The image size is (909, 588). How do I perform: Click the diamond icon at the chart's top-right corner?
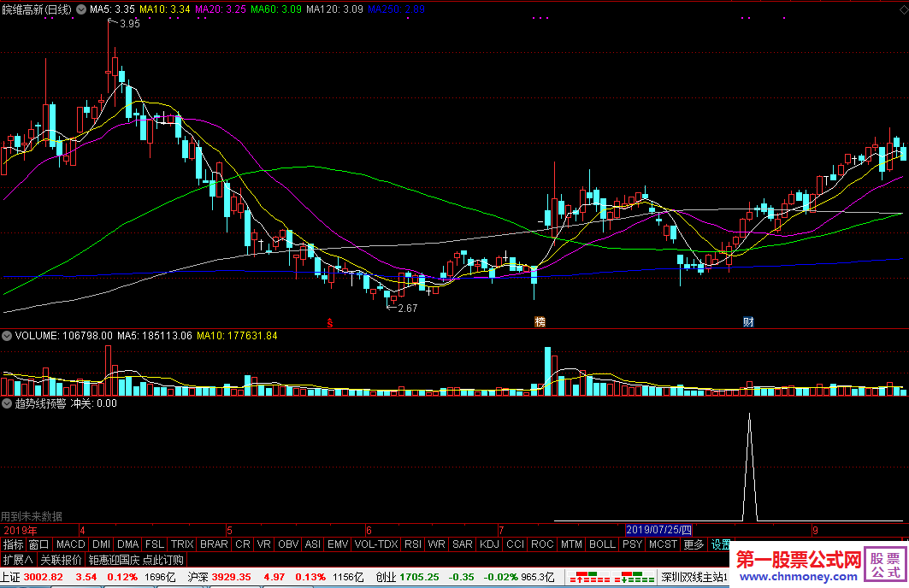pos(903,10)
